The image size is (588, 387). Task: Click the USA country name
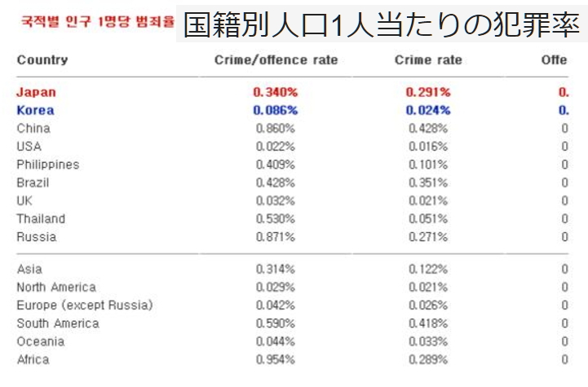click(29, 146)
